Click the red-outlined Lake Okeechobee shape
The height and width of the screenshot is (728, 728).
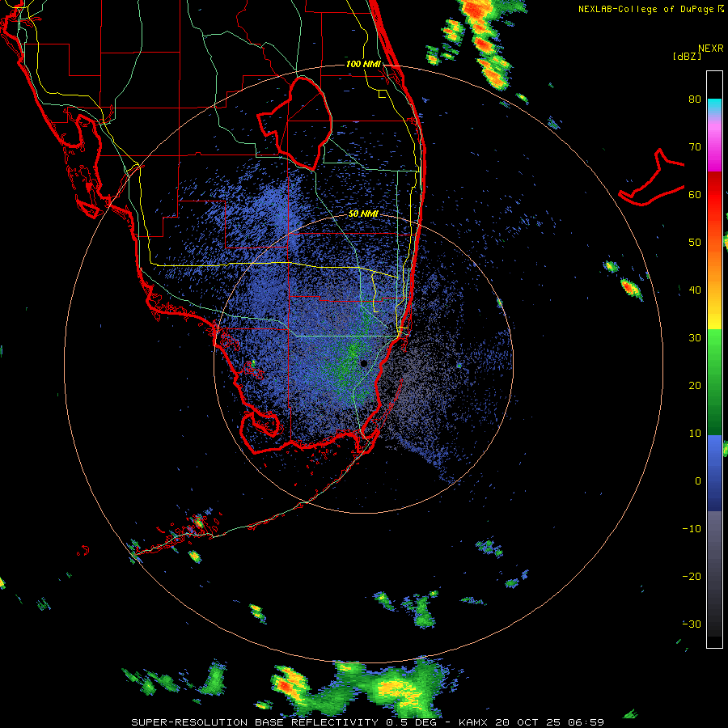[x=294, y=123]
